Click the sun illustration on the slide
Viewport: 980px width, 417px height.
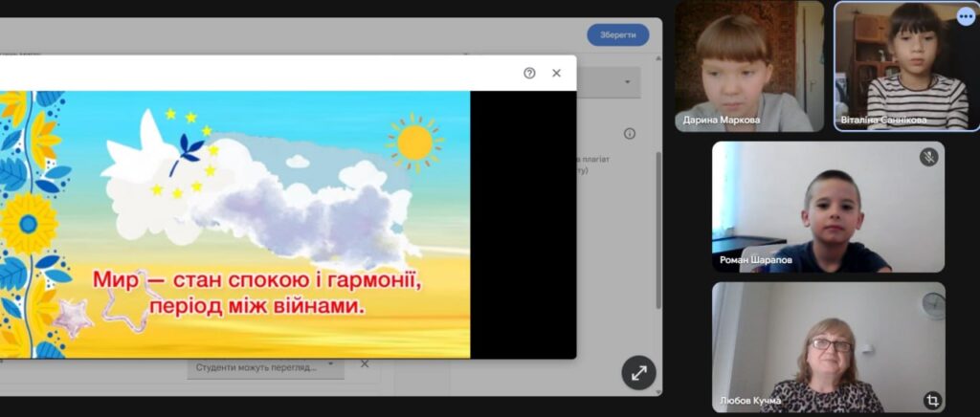(414, 143)
